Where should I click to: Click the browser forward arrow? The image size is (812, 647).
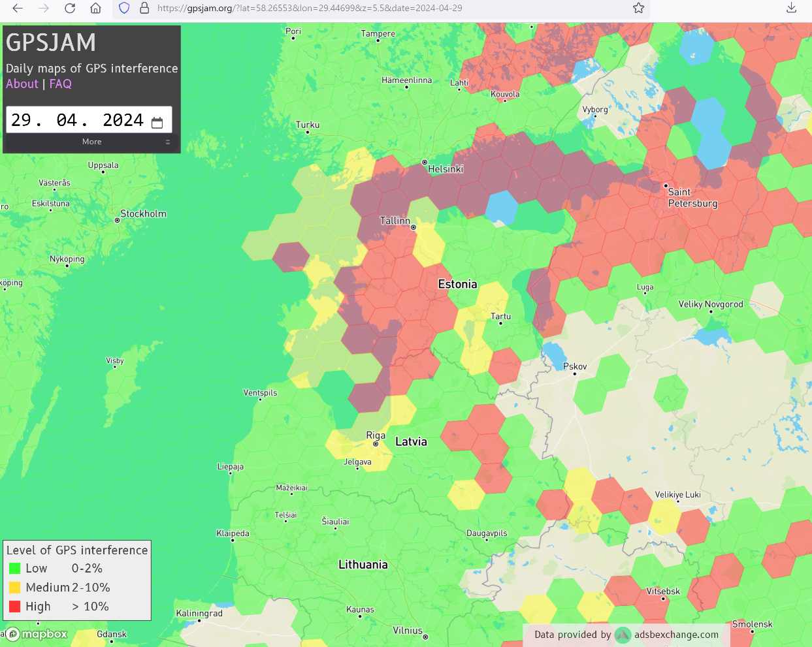(x=44, y=8)
